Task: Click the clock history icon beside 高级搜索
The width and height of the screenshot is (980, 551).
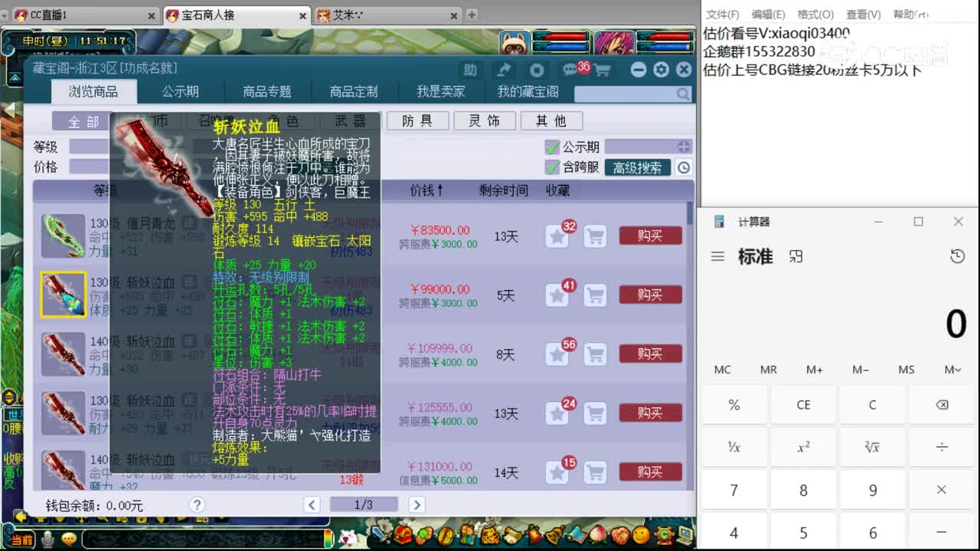Action: (684, 168)
